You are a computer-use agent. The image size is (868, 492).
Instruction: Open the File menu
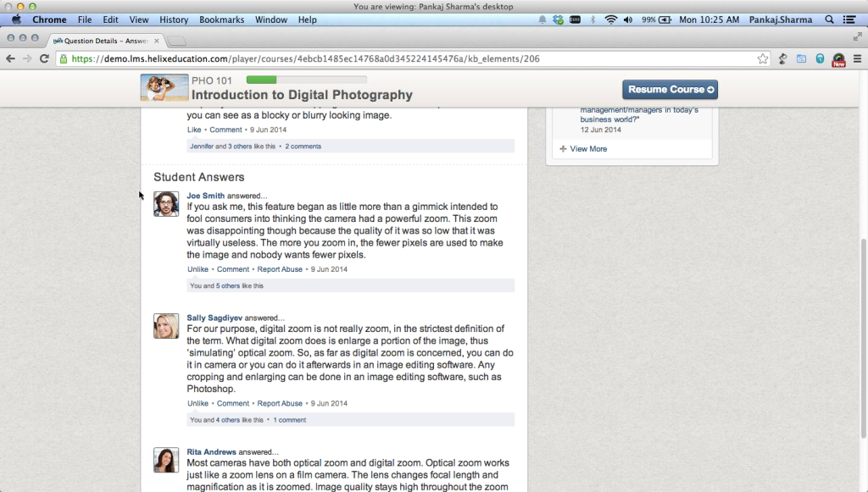(85, 20)
